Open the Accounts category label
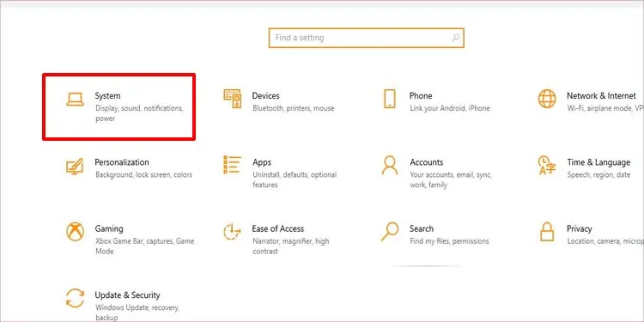The image size is (644, 322). click(x=426, y=162)
